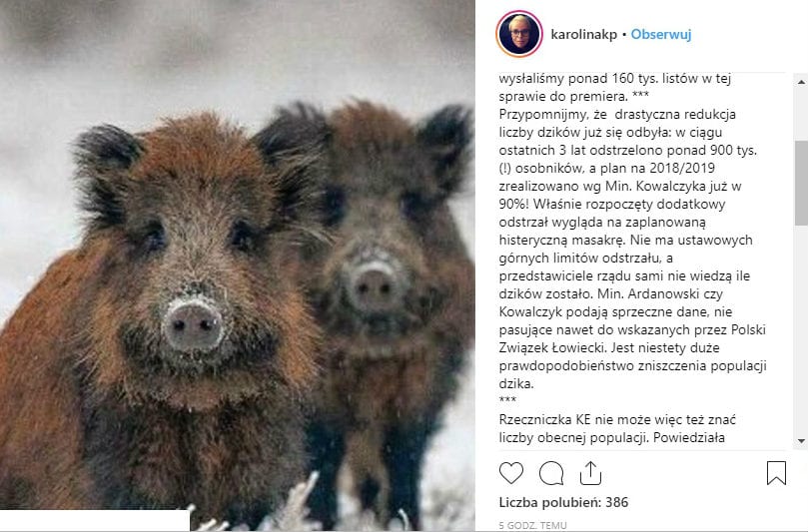Image resolution: width=808 pixels, height=532 pixels.
Task: Click the scrollbar track below the thumb
Action: 801,329
